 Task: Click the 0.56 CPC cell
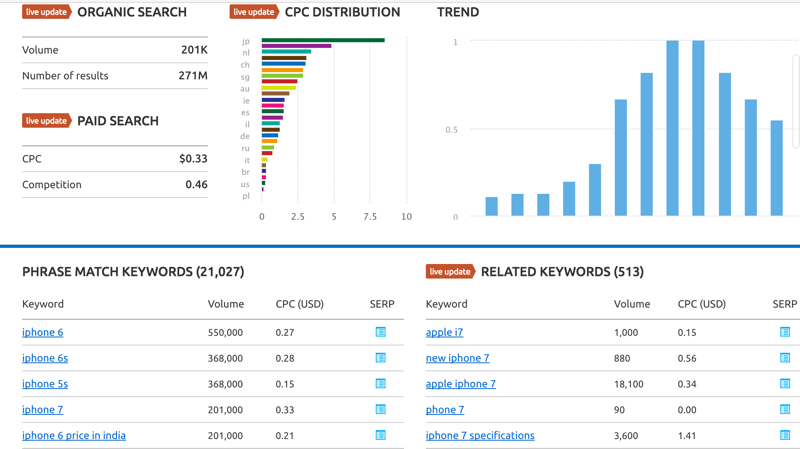coord(687,359)
